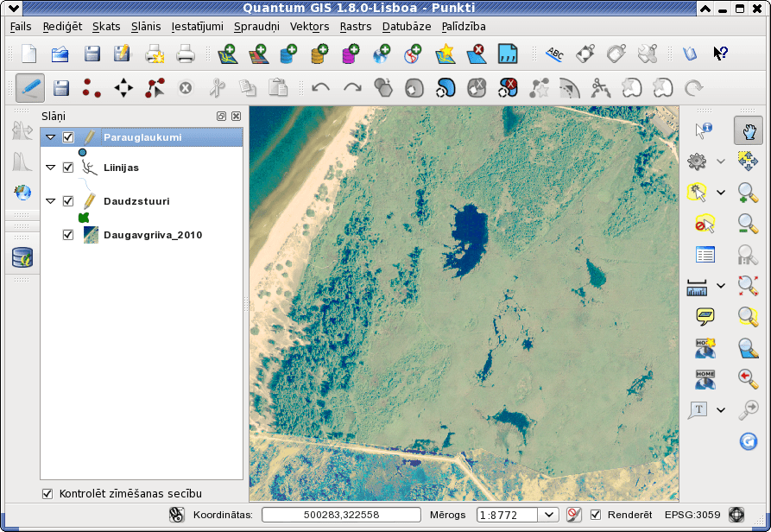Collapse the Parauglaukumi layer tree

[x=51, y=137]
